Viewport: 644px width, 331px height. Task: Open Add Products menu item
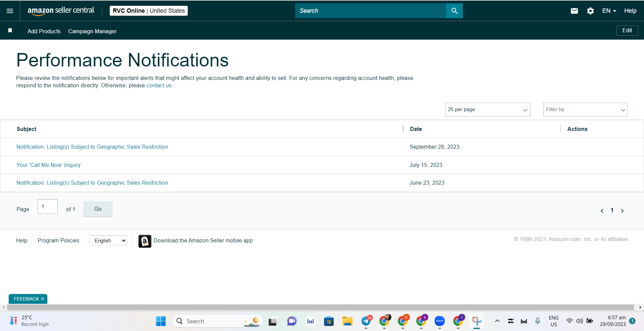coord(44,31)
